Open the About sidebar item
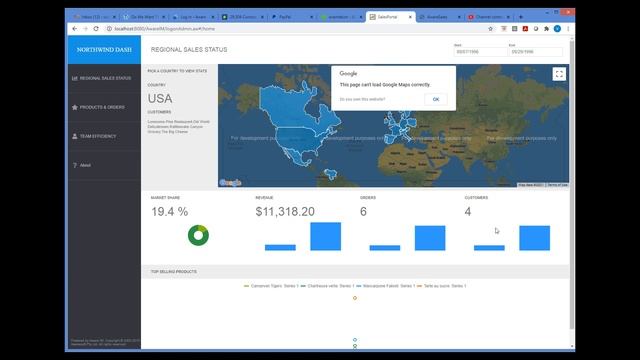 tap(104, 165)
